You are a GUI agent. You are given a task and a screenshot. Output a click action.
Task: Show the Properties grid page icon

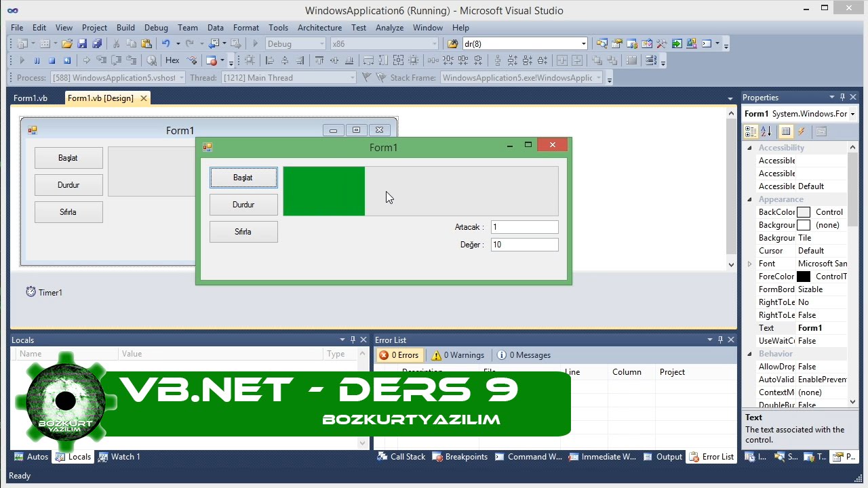(785, 131)
